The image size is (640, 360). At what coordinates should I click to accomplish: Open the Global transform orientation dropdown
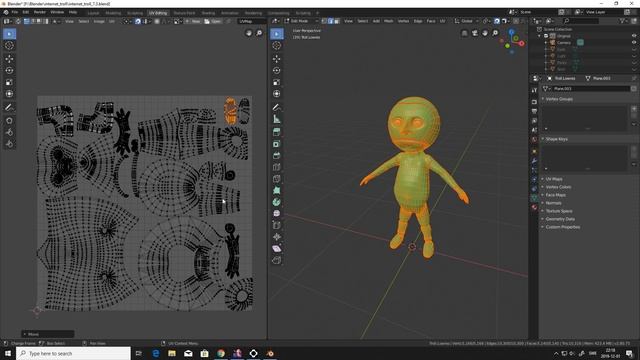tap(467, 21)
